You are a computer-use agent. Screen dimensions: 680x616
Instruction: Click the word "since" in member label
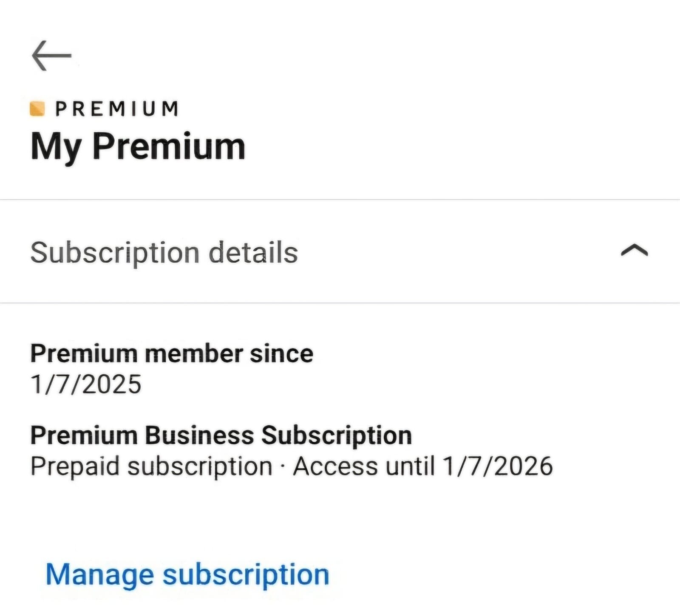(x=281, y=353)
